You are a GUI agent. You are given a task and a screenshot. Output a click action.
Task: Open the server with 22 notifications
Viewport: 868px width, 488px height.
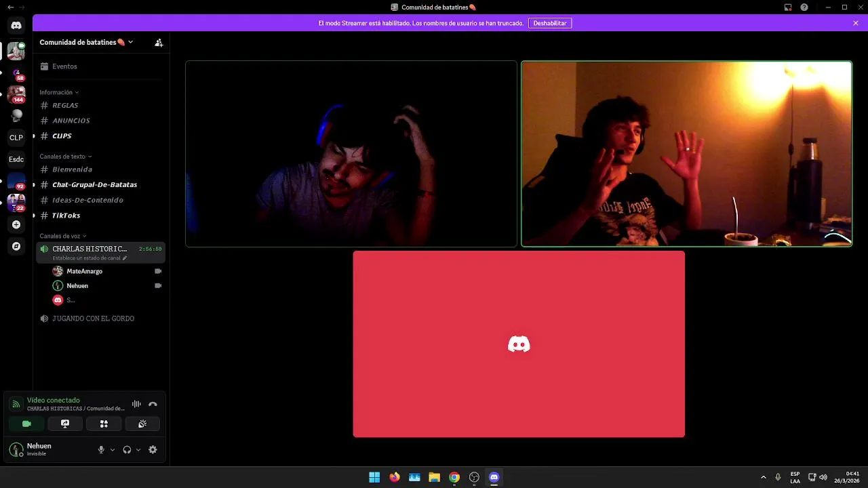[x=16, y=203]
